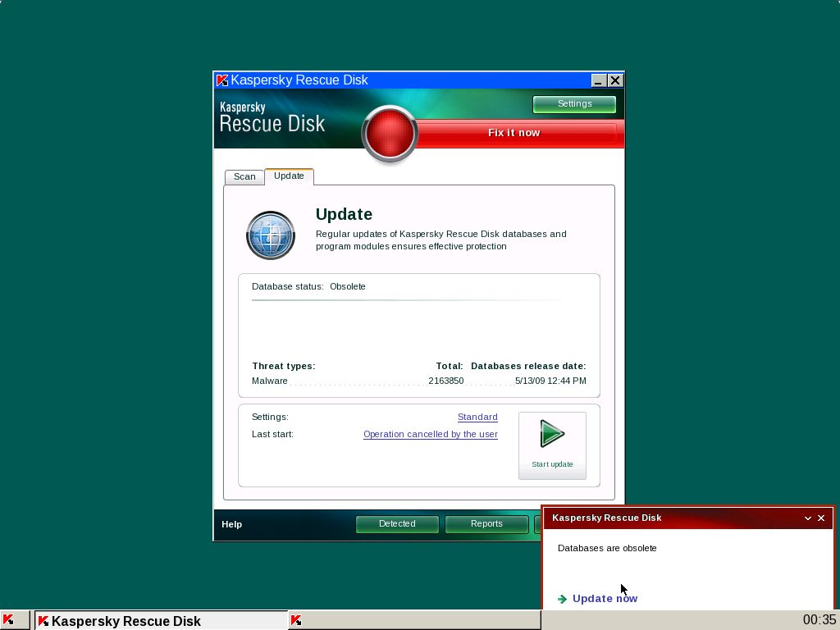Click the Help link
Screen dimensions: 840x630
coord(231,524)
